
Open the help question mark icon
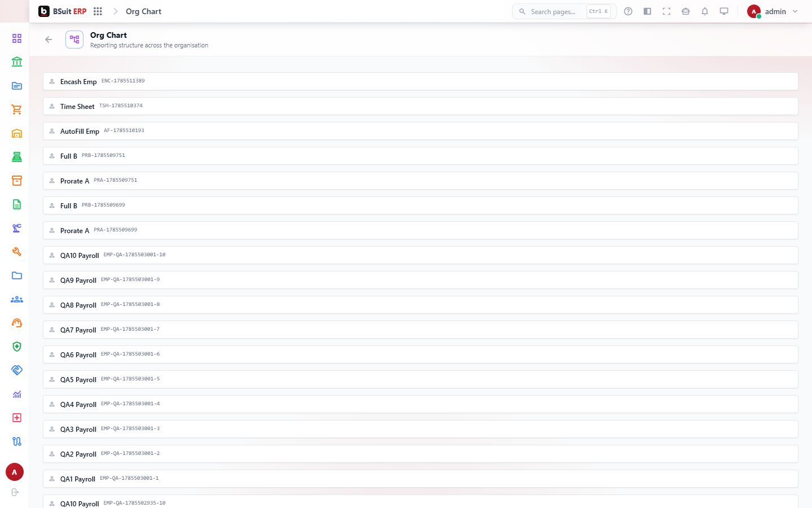628,11
